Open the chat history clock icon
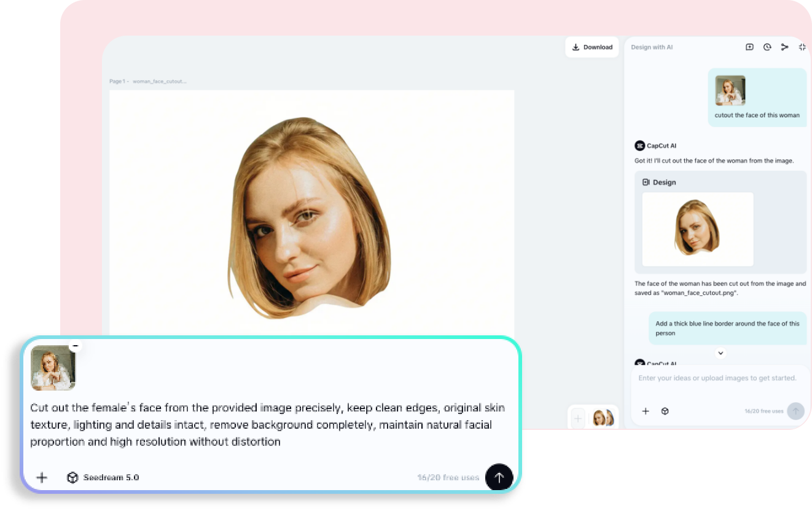812x511 pixels. click(x=767, y=47)
